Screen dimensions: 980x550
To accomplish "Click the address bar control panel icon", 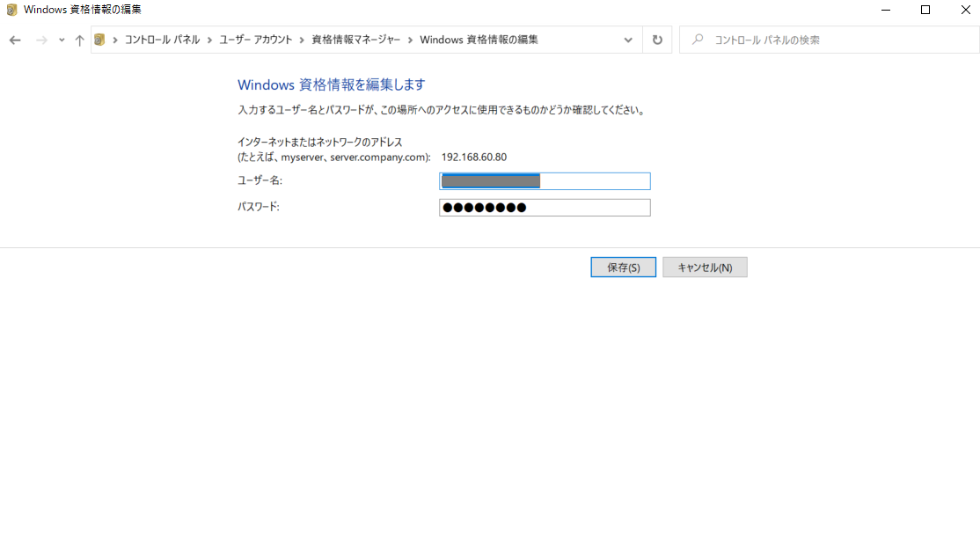I will [99, 40].
